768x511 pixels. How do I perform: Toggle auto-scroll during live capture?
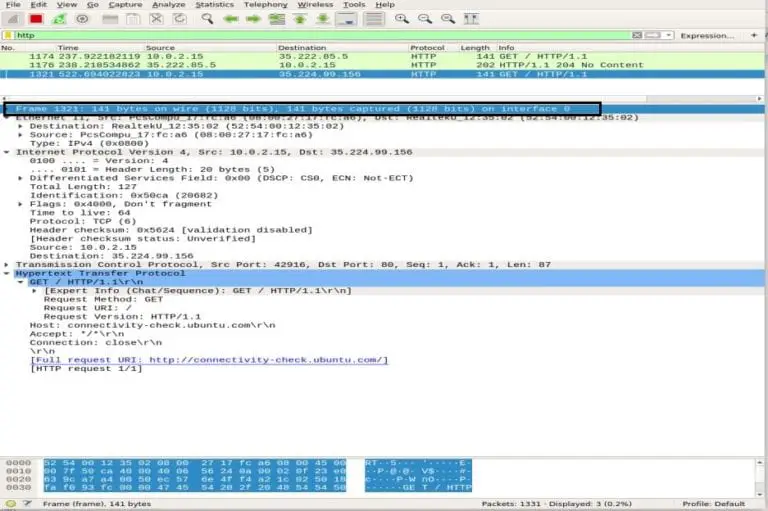[346, 19]
